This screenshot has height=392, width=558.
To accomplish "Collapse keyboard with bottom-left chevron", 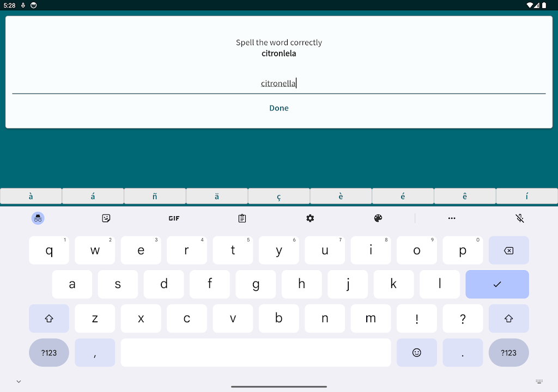I will [19, 382].
